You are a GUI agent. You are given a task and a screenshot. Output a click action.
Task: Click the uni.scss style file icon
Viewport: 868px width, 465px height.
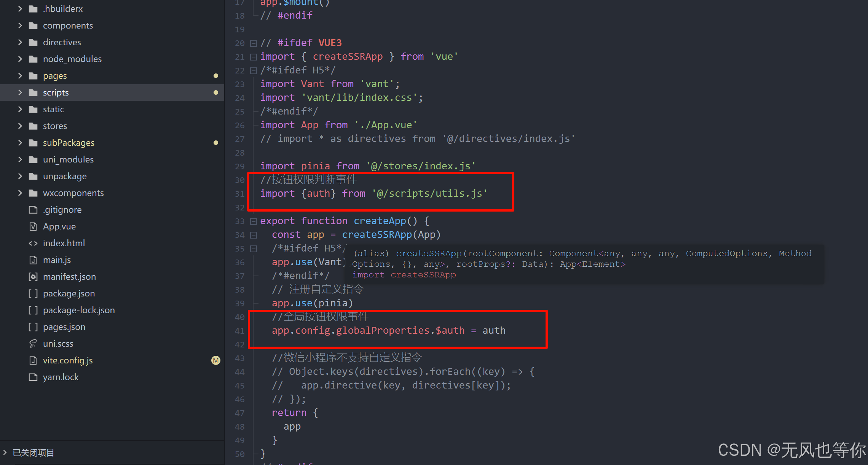coord(33,344)
